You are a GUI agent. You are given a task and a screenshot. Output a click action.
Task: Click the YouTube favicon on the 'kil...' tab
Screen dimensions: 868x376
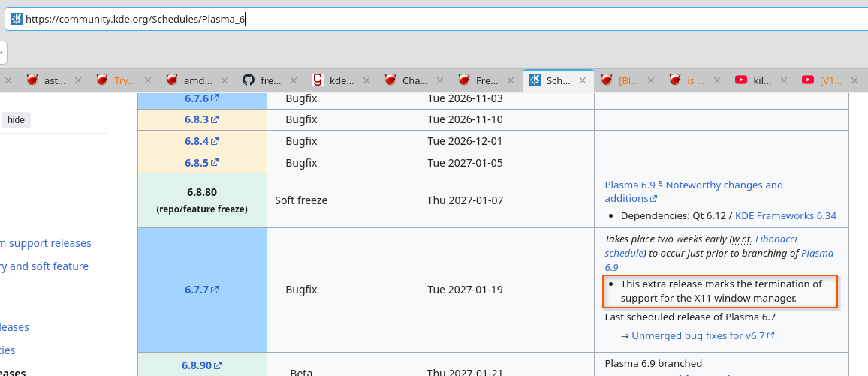point(741,80)
